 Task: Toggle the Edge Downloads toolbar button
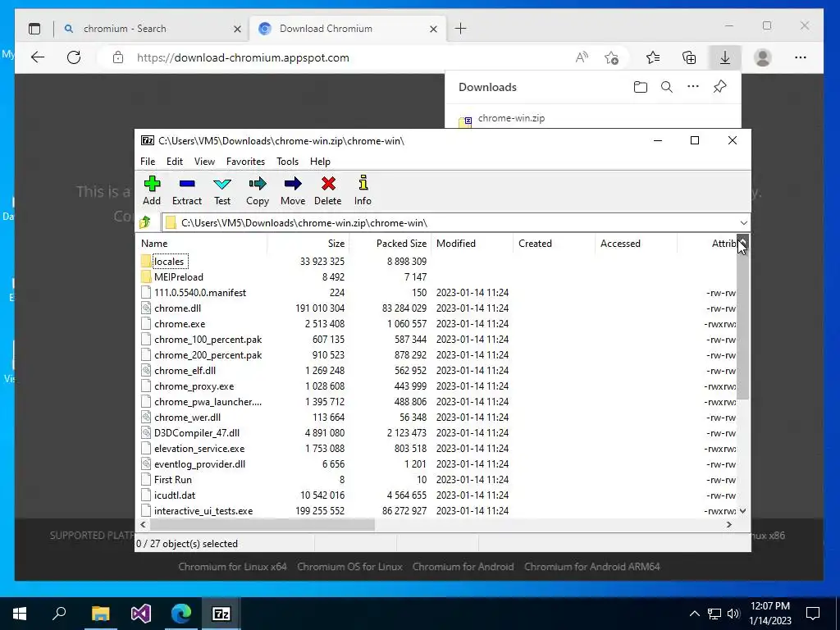coord(725,57)
